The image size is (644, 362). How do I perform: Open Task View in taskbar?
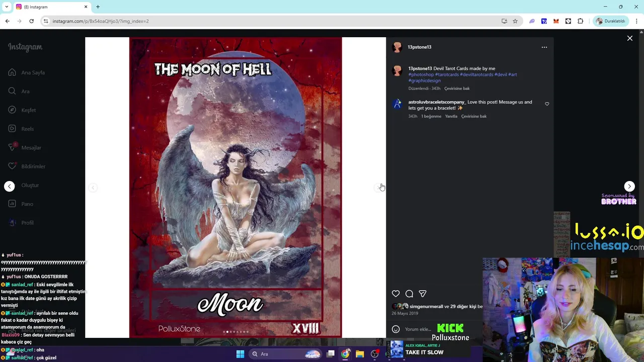coord(331,354)
